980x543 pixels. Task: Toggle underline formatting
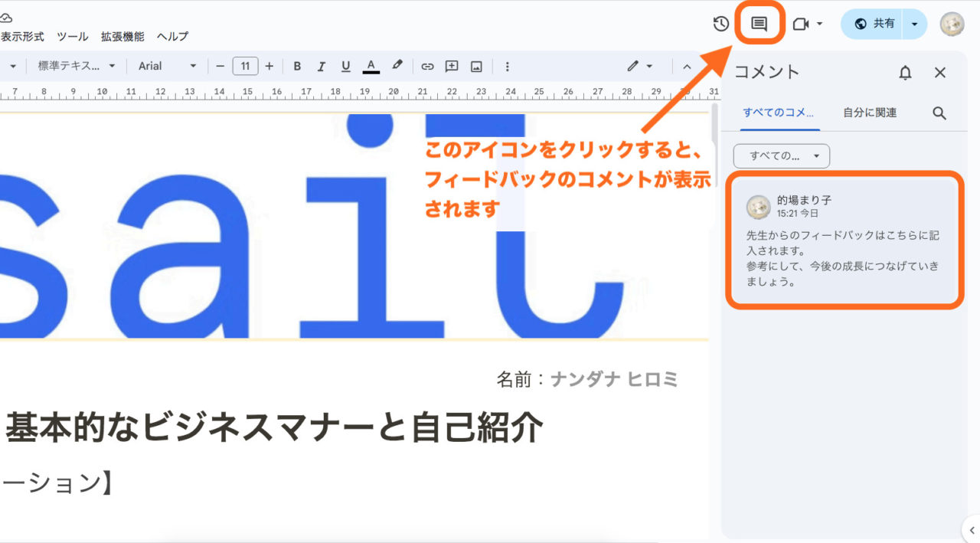coord(346,67)
